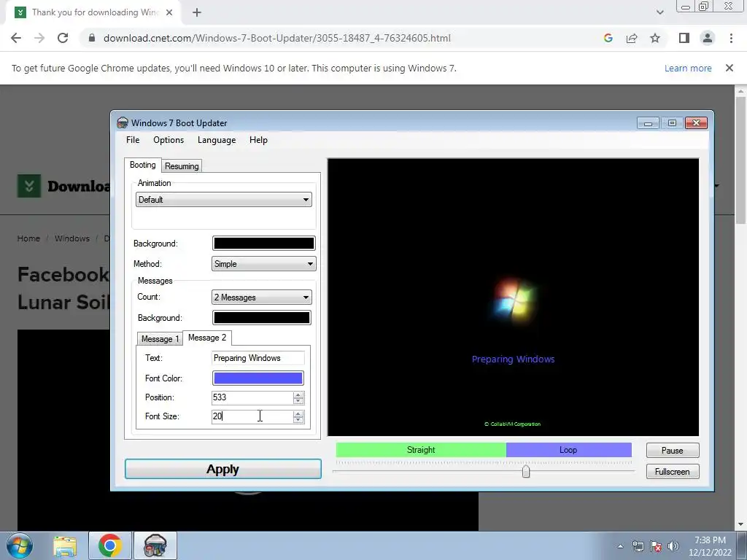
Task: Click the share page icon
Action: tap(632, 38)
